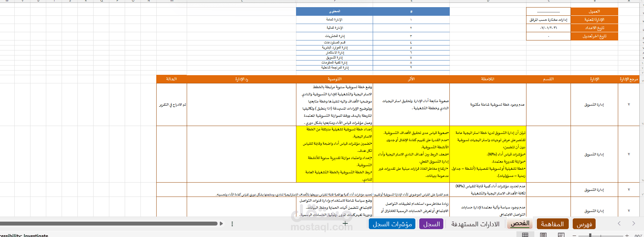
Task: Click the horizontal scrollbar thumb
Action: pyautogui.click(x=109, y=224)
